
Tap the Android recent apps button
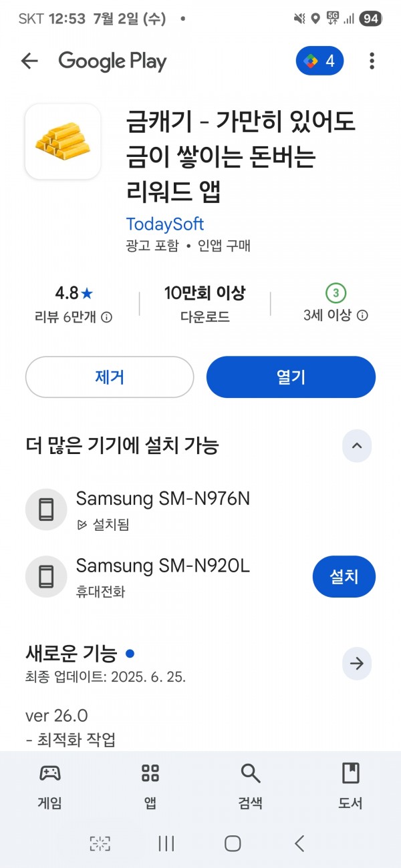[166, 843]
